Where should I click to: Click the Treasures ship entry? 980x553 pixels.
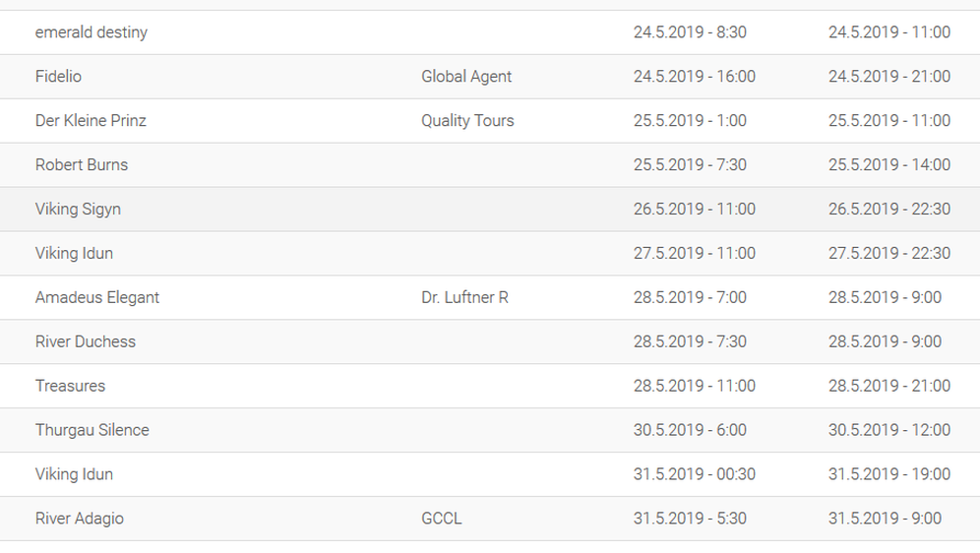pos(70,386)
